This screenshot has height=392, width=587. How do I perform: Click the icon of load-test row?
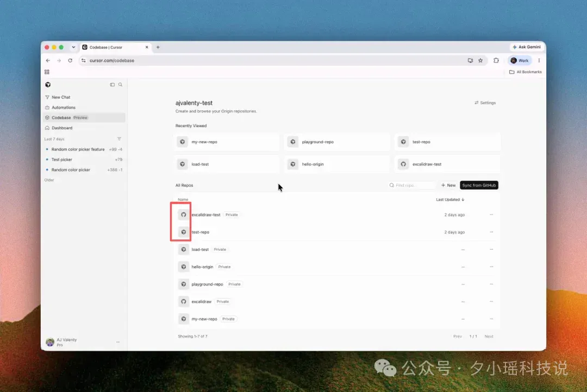point(184,250)
